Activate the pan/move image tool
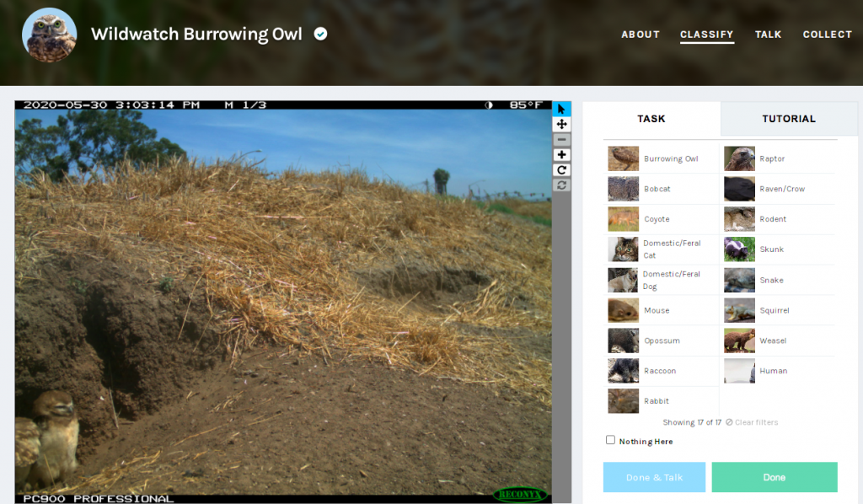Viewport: 863px width, 504px height. point(561,124)
